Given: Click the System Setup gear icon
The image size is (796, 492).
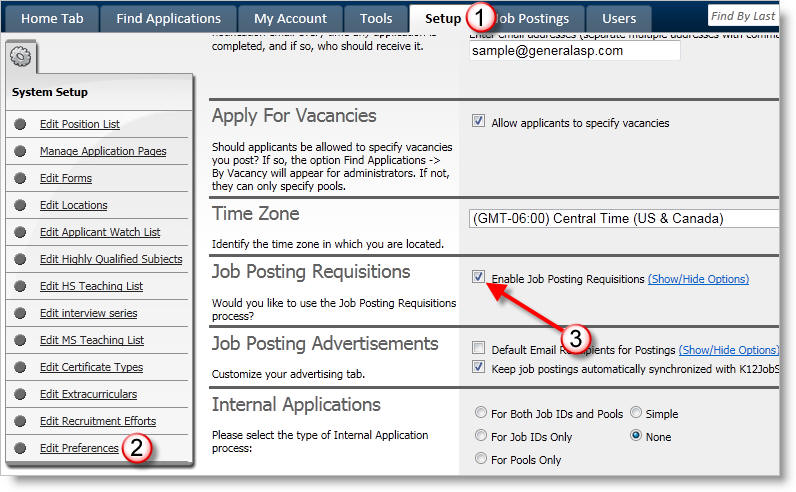Looking at the screenshot, I should coord(21,56).
